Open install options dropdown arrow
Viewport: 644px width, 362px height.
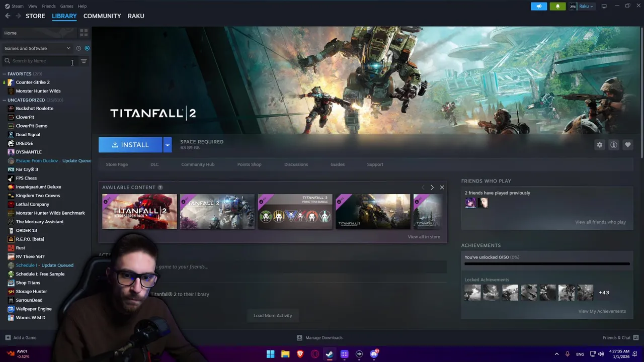coord(167,145)
